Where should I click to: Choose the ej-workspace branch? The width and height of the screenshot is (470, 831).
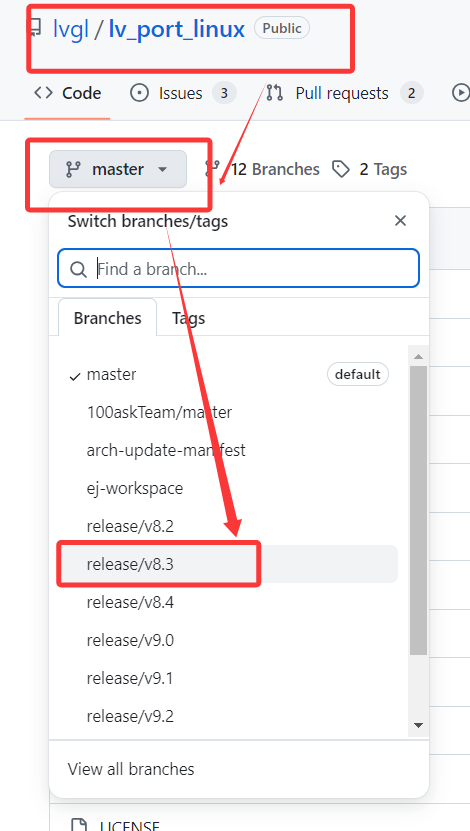228,488
